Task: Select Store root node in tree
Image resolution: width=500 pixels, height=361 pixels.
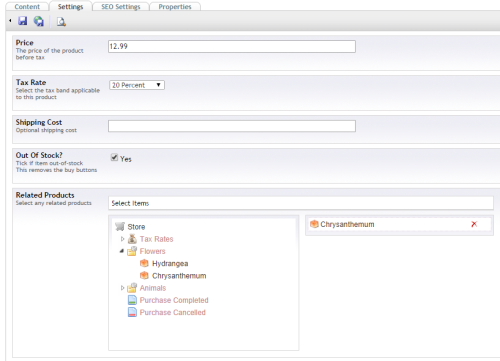Action: 136,227
